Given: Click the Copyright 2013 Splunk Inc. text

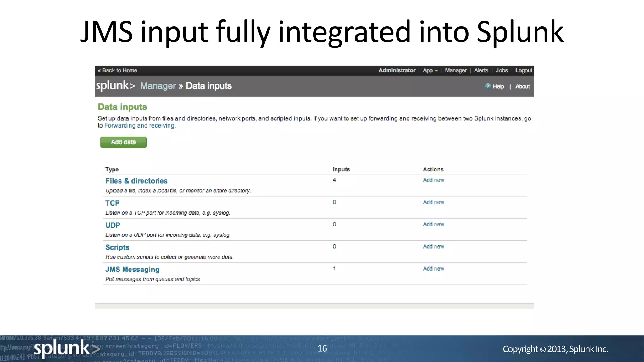Looking at the screenshot, I should tap(555, 349).
